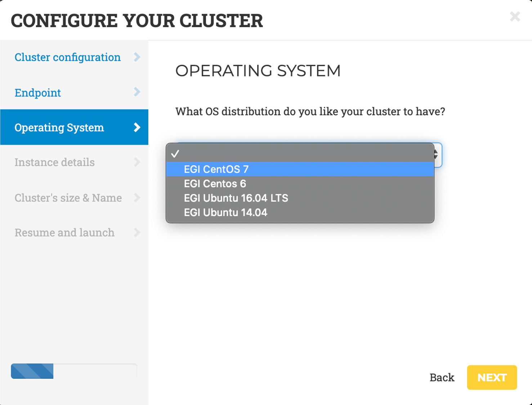Close the Configure Your Cluster dialog
532x405 pixels.
515,16
